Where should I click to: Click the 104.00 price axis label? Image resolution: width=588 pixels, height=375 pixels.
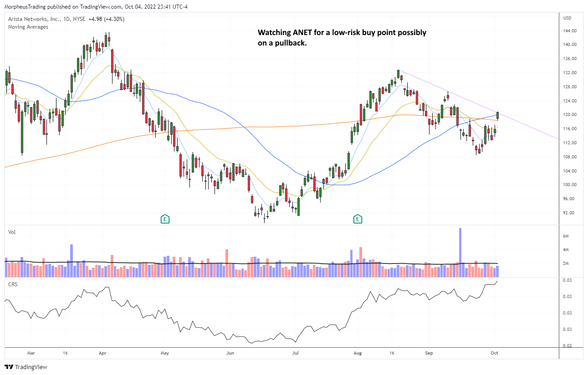point(570,171)
